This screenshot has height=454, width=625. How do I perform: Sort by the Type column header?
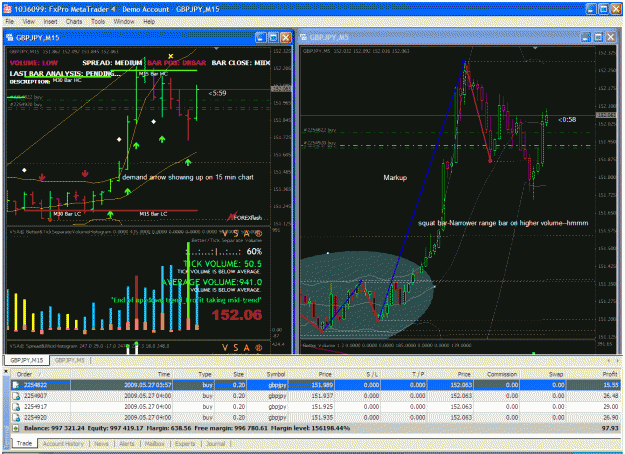(193, 374)
